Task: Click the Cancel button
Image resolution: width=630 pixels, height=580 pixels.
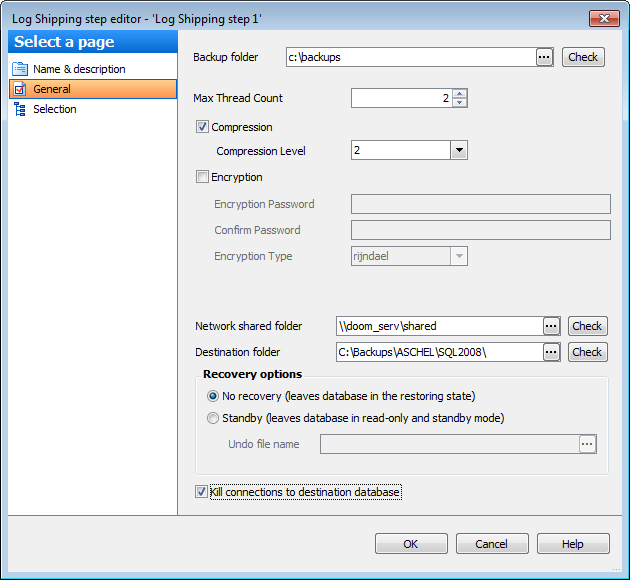Action: click(x=492, y=544)
